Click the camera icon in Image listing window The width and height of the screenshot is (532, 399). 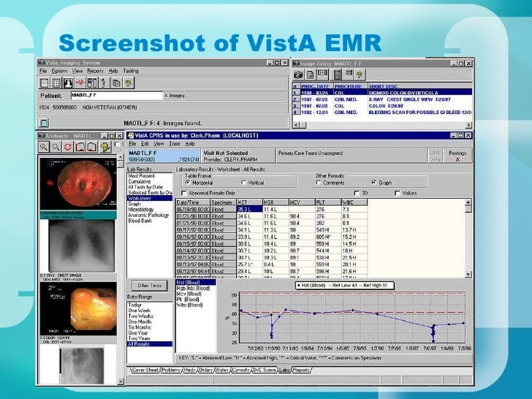298,75
